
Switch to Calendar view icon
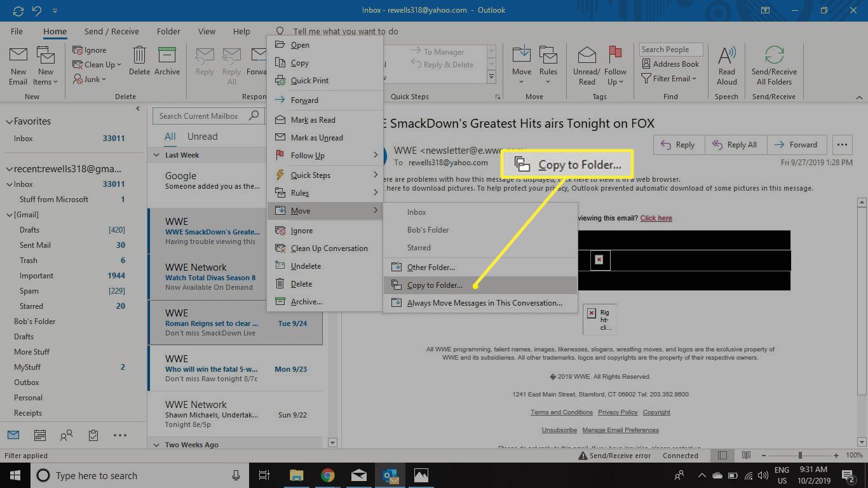pos(39,435)
